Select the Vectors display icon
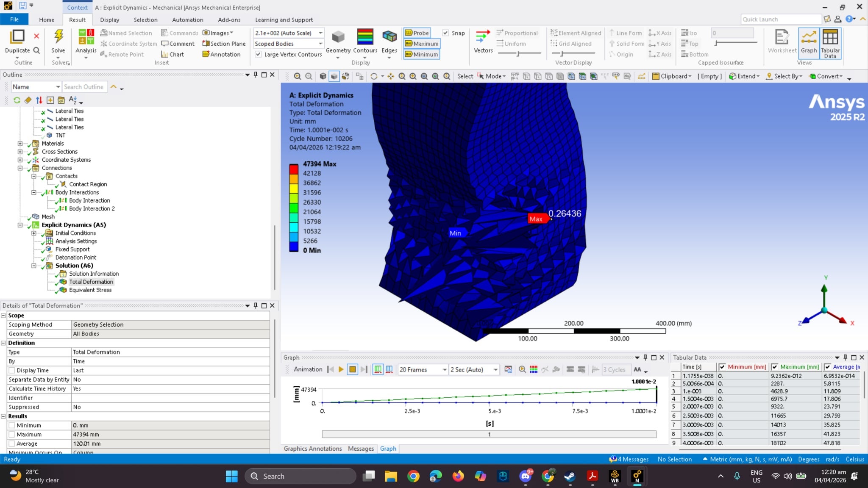Image resolution: width=868 pixels, height=488 pixels. (483, 37)
